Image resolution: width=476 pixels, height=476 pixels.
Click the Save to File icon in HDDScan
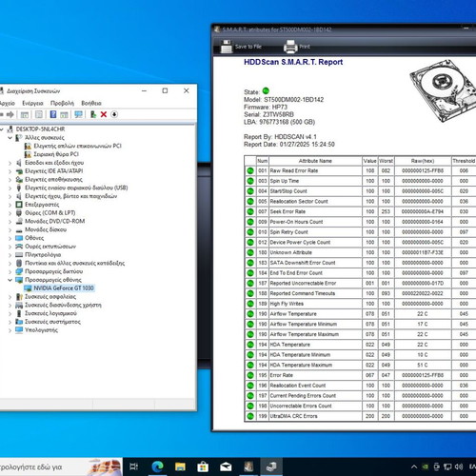(227, 47)
